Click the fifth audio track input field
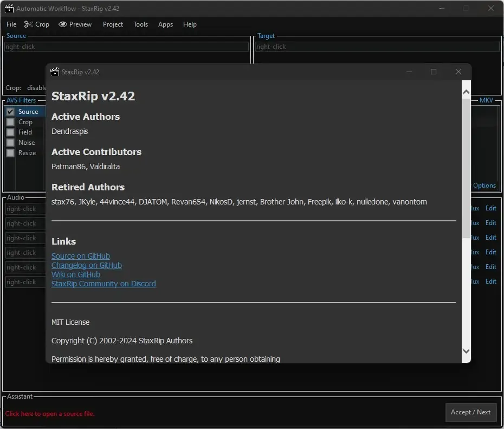504x429 pixels. click(25, 267)
